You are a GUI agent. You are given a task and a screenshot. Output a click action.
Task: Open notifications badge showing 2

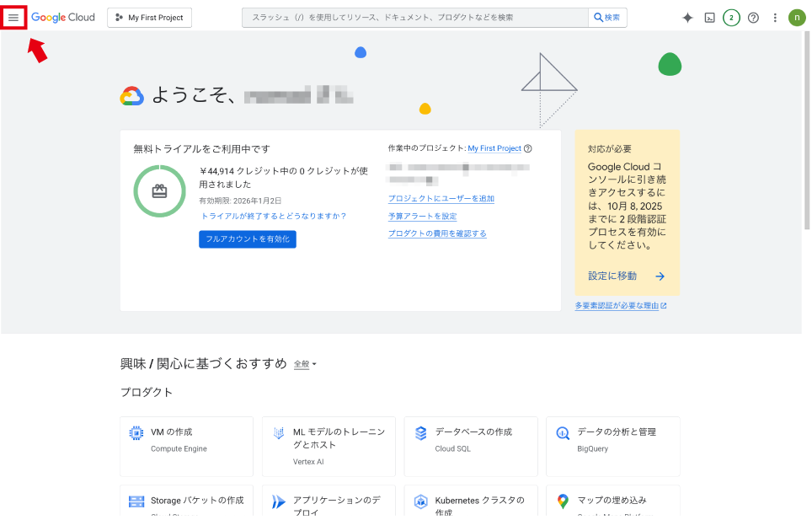point(731,18)
